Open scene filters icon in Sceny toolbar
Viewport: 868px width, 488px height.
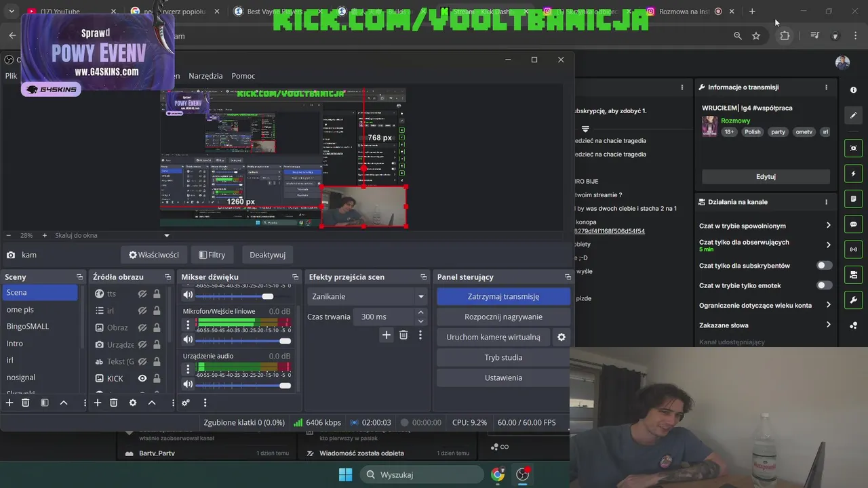pyautogui.click(x=45, y=403)
